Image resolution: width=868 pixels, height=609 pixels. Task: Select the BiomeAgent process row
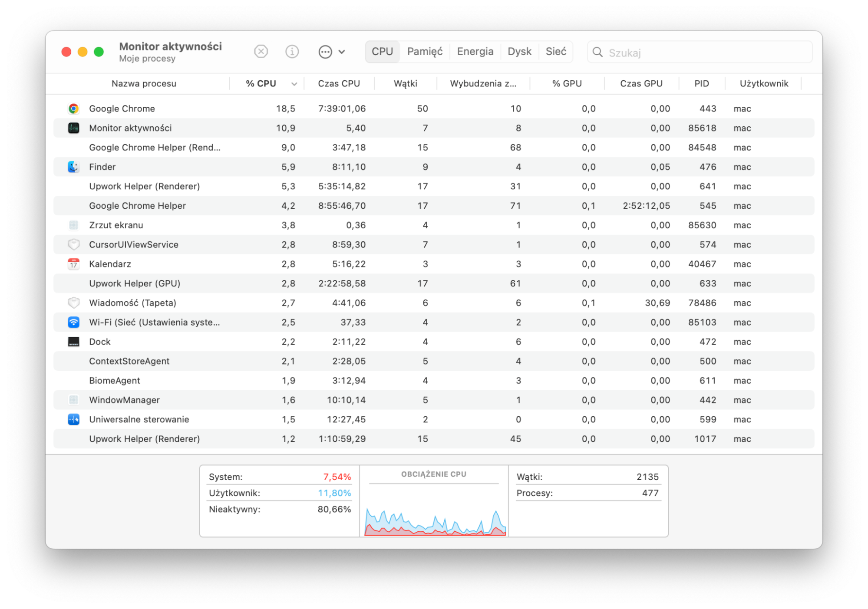[434, 381]
